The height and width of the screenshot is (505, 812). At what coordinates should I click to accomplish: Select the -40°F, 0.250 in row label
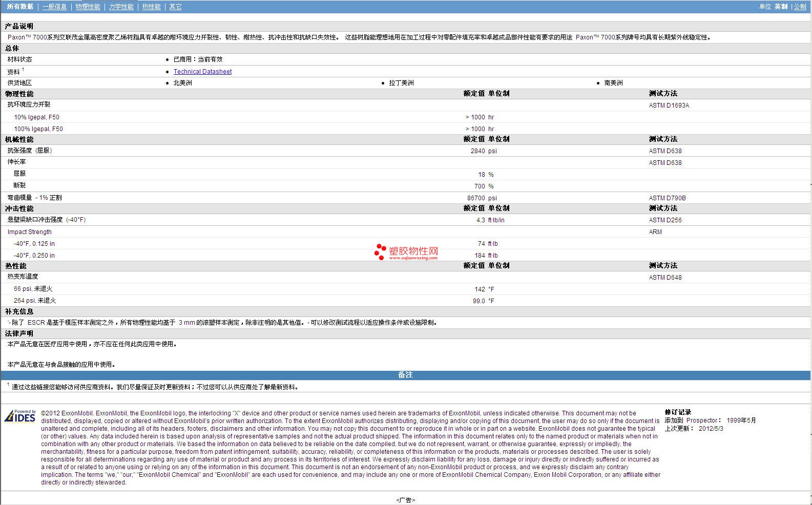point(34,256)
